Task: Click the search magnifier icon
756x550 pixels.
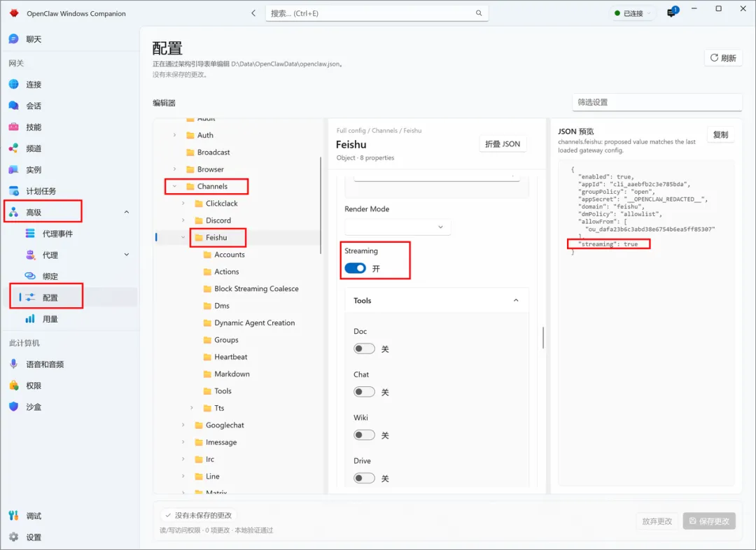Action: click(479, 13)
